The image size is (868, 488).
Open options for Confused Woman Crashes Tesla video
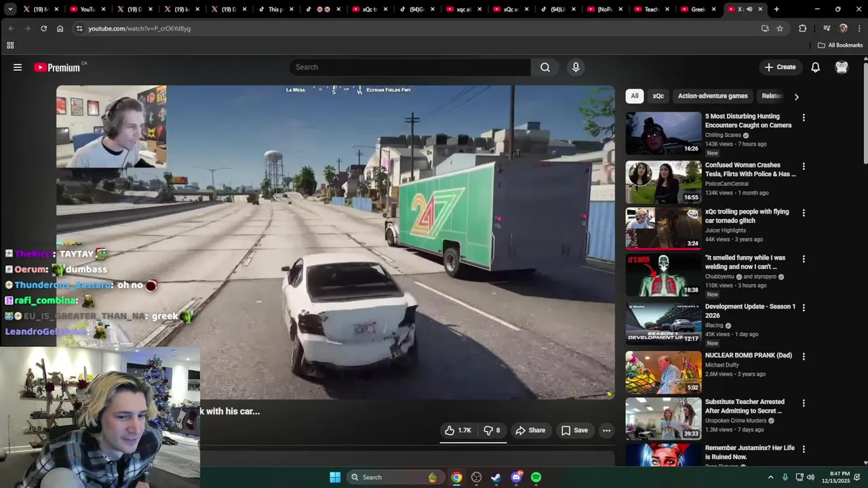[x=804, y=166]
